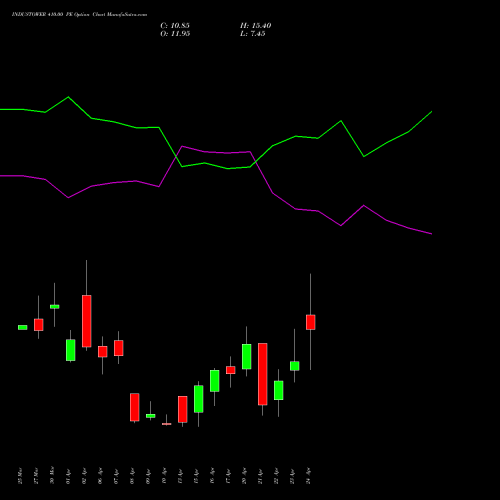The height and width of the screenshot is (500, 500).
Task: Select the tall red 21 Apr candlestick
Action: [x=263, y=374]
